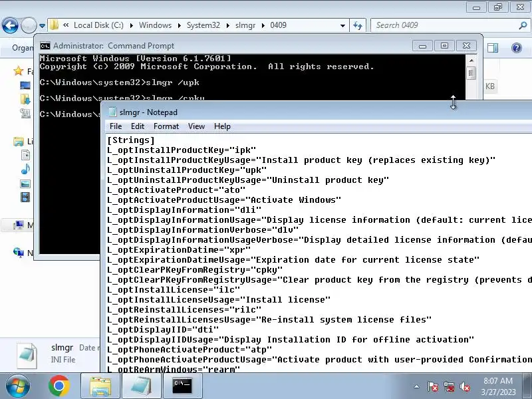Click 'slmgr /upk' line in Command Prompt
This screenshot has height=399, width=532.
click(120, 82)
